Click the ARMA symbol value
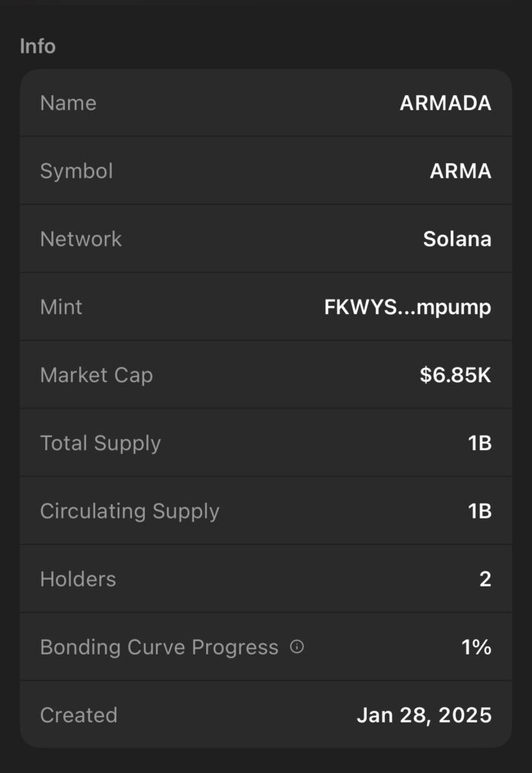 click(460, 171)
